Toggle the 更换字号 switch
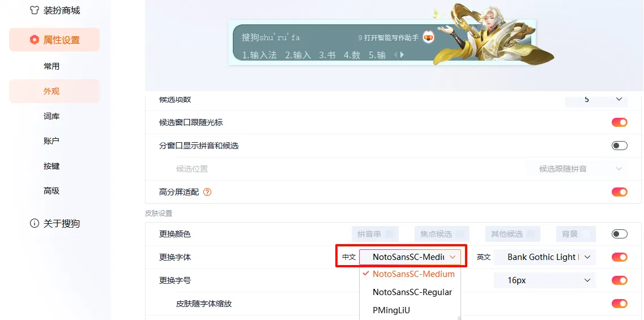 (x=619, y=280)
